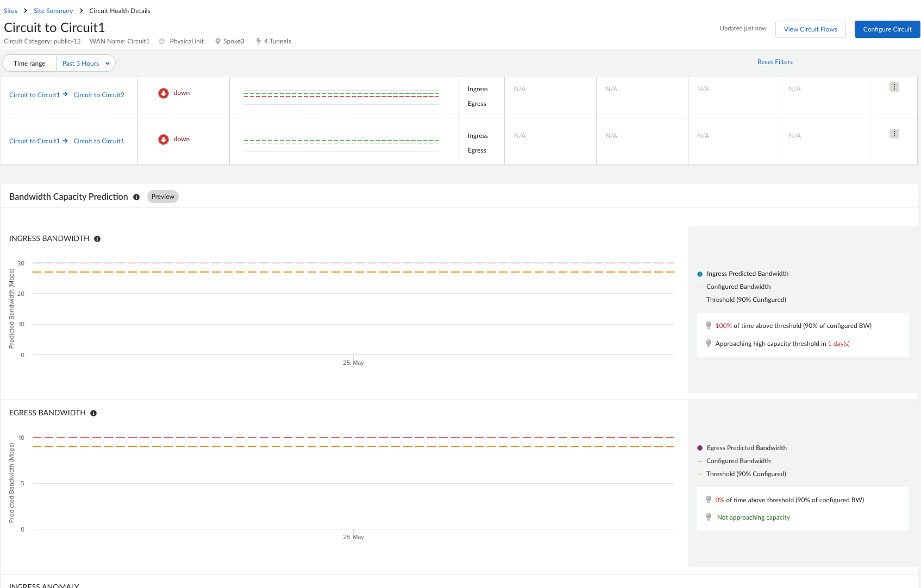Open kebab menu for Circuit to Circuit2 row

coord(894,87)
